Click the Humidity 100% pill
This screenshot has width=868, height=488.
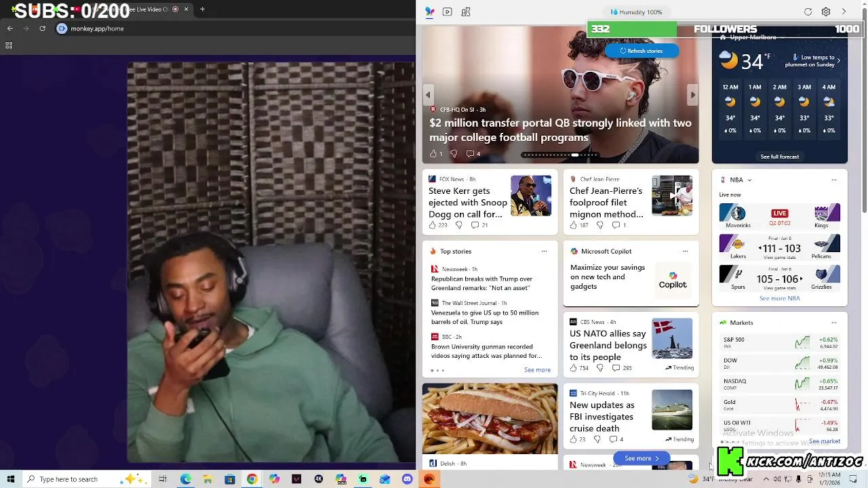pyautogui.click(x=636, y=12)
